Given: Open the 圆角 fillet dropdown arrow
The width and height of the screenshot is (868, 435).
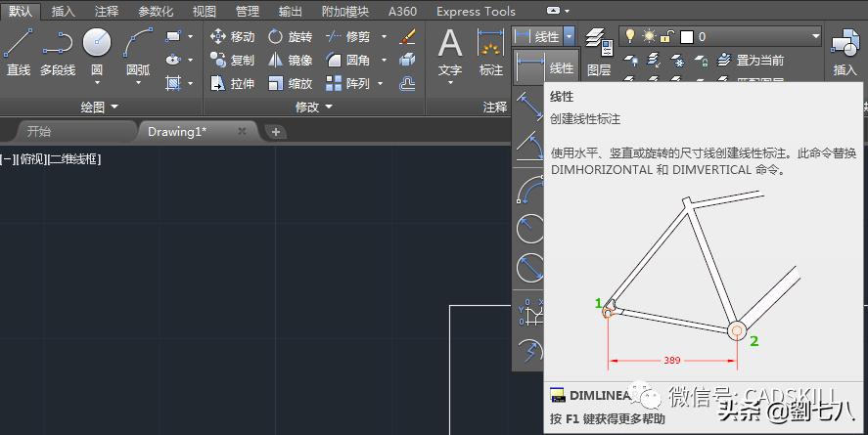Looking at the screenshot, I should coord(384,60).
